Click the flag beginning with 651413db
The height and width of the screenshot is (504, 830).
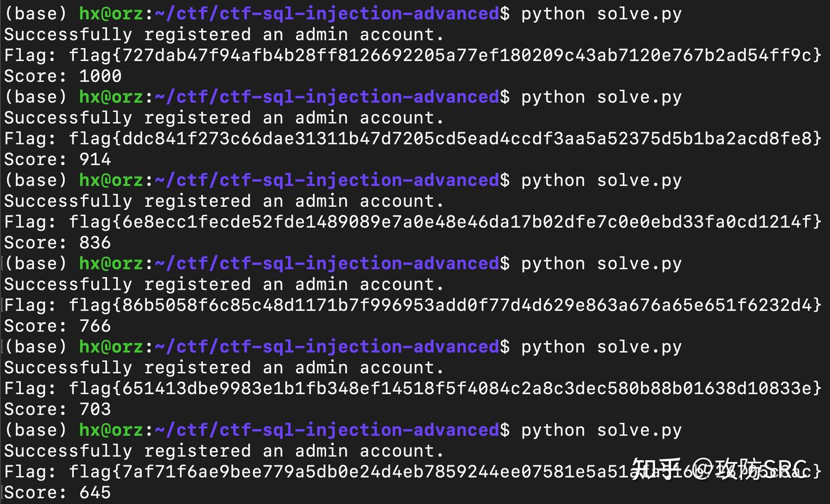[445, 388]
